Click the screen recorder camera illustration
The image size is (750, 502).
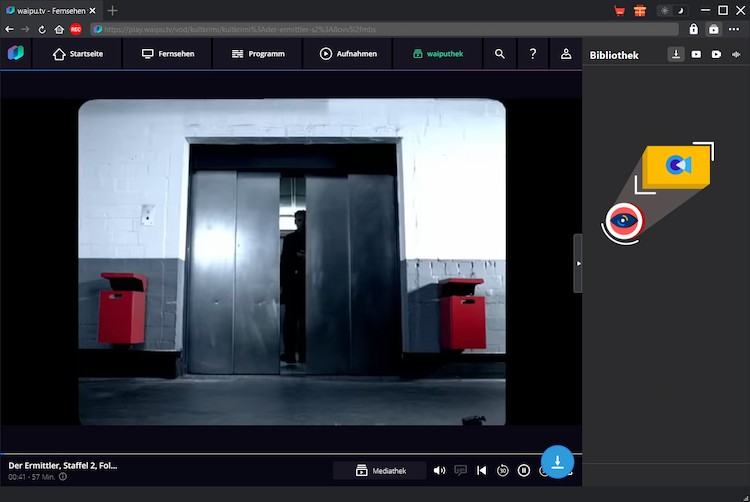click(x=657, y=193)
